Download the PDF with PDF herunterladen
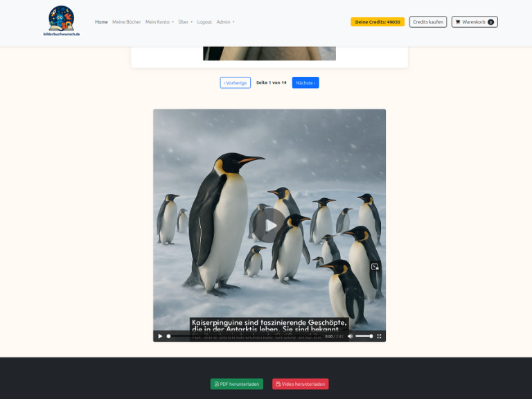The width and height of the screenshot is (532, 399). (x=237, y=384)
